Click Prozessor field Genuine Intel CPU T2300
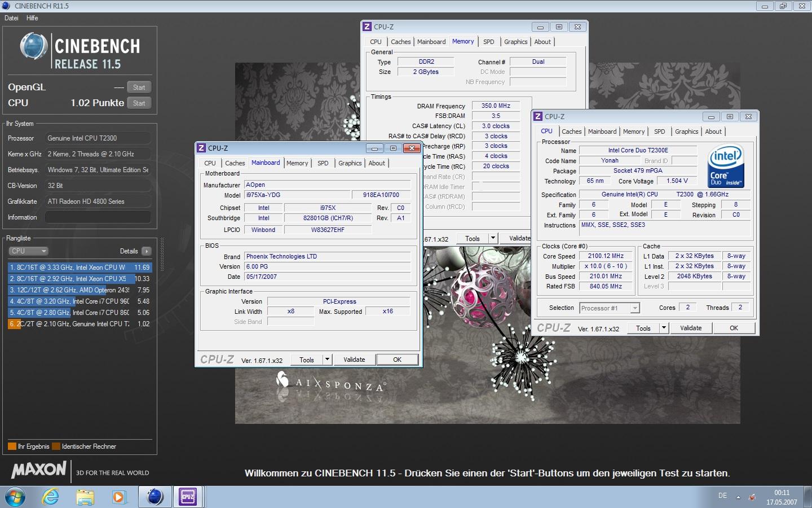Viewport: 812px width, 508px height. pyautogui.click(x=98, y=138)
